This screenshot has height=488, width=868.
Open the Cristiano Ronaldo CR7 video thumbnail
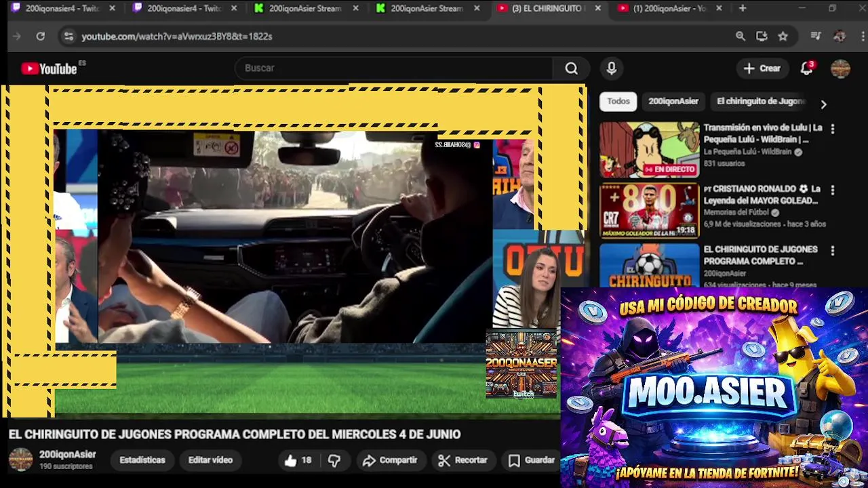pyautogui.click(x=649, y=211)
